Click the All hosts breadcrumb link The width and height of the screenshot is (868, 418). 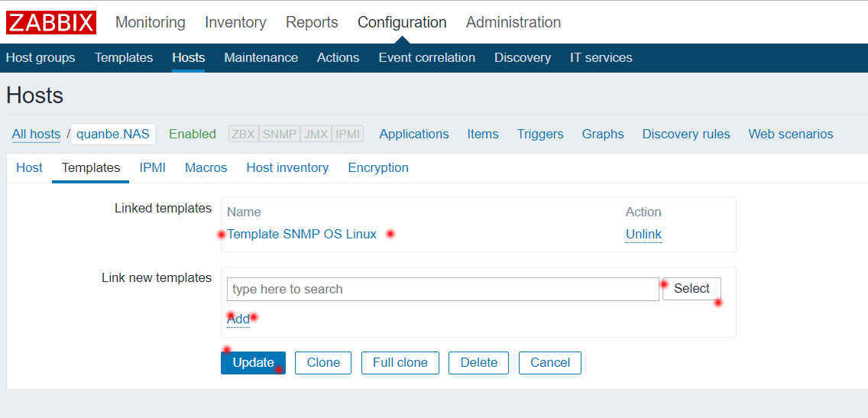(x=36, y=134)
